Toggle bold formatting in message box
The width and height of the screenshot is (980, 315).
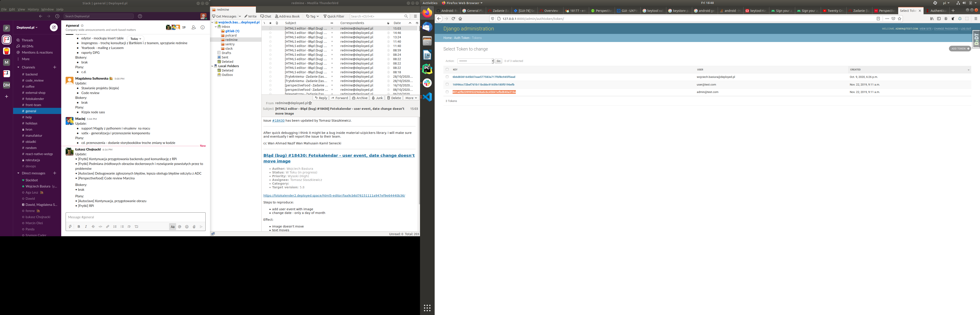(x=79, y=227)
